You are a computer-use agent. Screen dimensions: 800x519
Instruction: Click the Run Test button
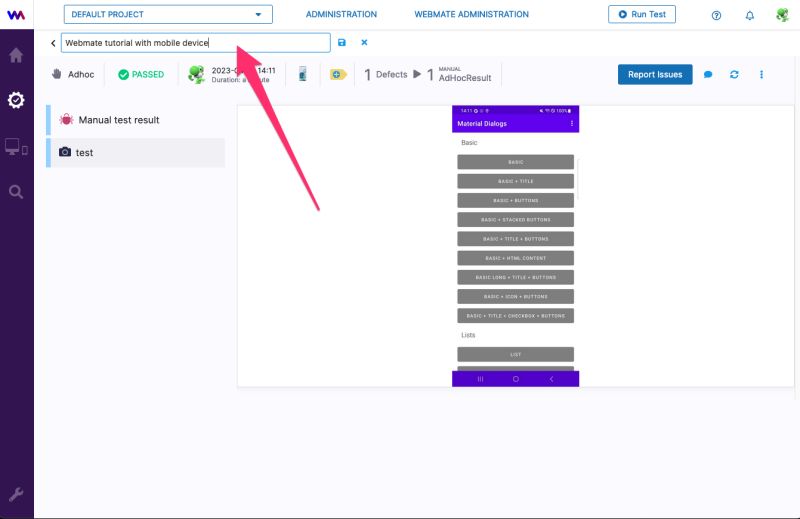click(x=642, y=14)
